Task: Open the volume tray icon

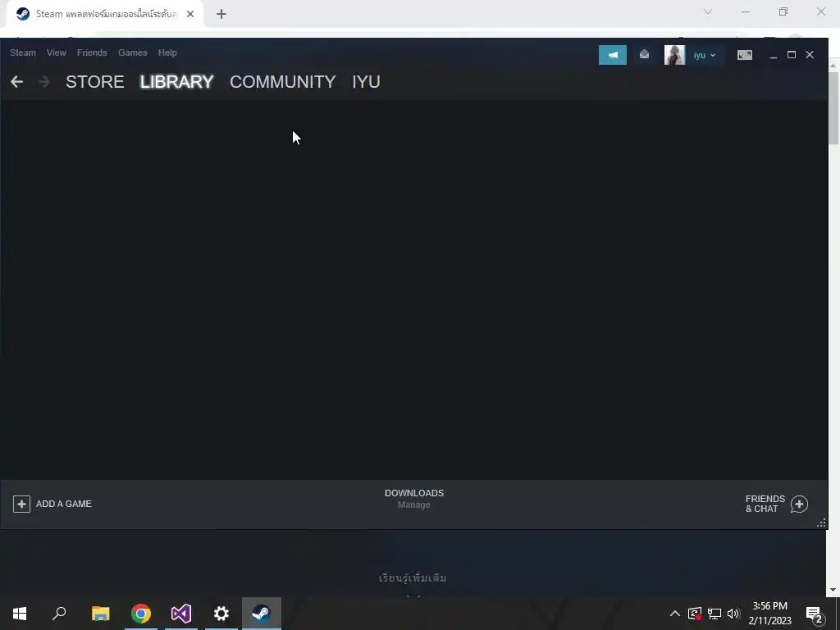Action: 733,614
